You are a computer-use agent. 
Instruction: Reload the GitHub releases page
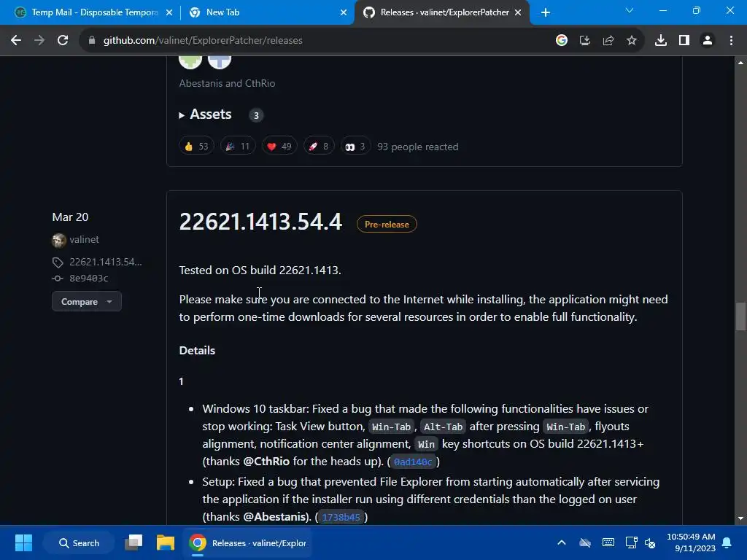pos(63,41)
